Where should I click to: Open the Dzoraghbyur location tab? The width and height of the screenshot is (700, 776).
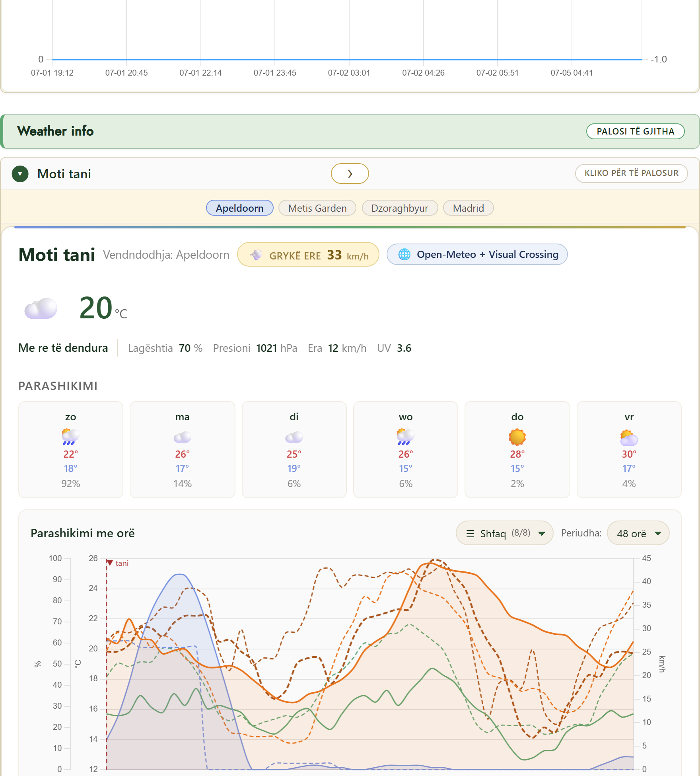coord(400,208)
